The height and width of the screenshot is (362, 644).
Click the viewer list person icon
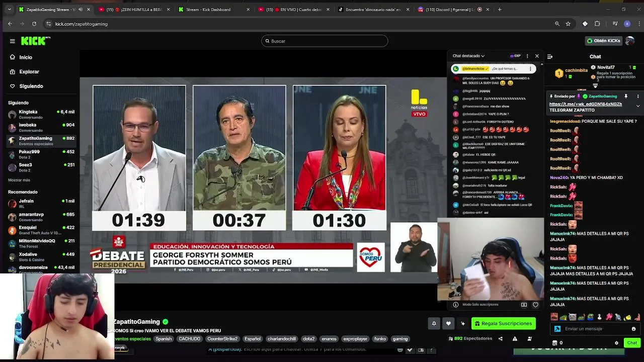tap(529, 339)
